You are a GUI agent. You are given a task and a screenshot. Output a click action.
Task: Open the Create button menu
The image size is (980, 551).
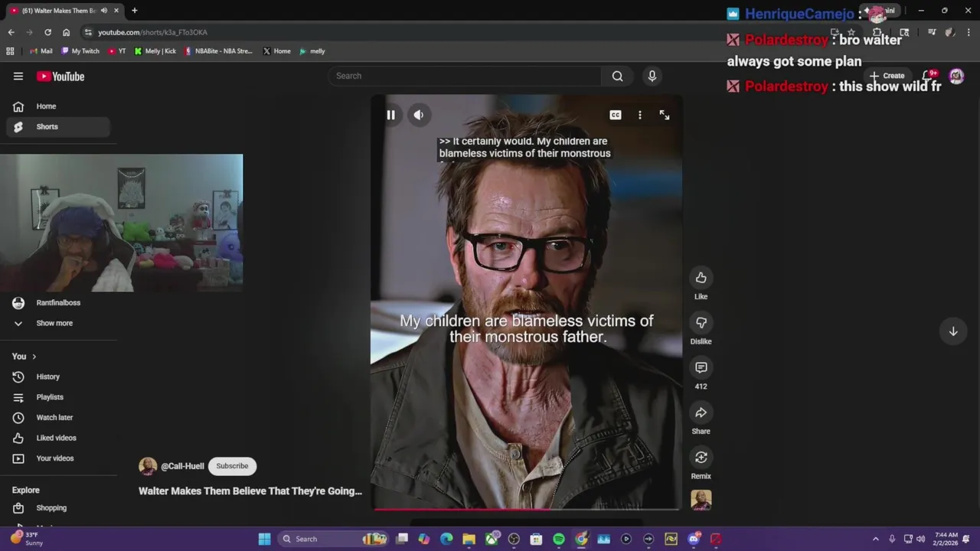887,76
